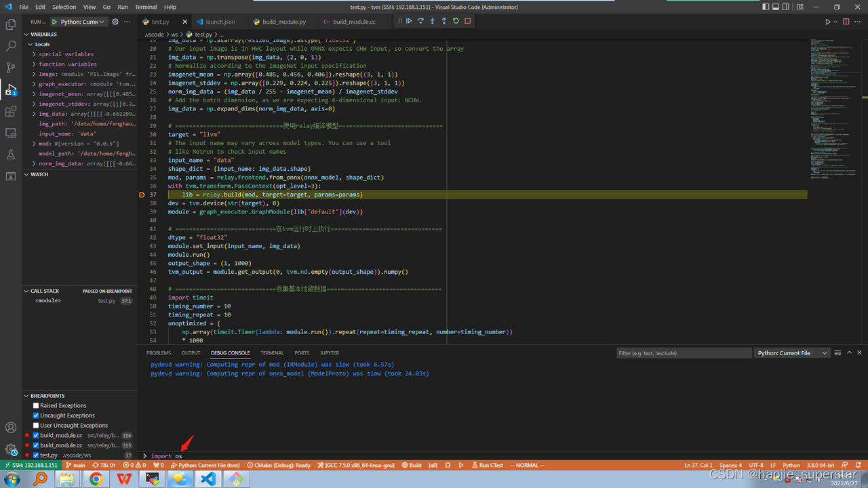Step into in debug toolbar
Viewport: 868px width, 488px height.
point(432,21)
